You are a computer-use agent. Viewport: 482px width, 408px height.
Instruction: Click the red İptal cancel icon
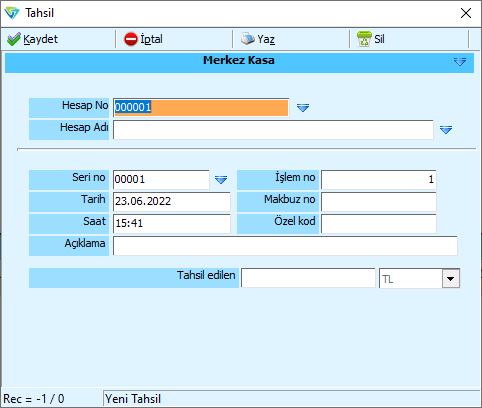click(131, 39)
